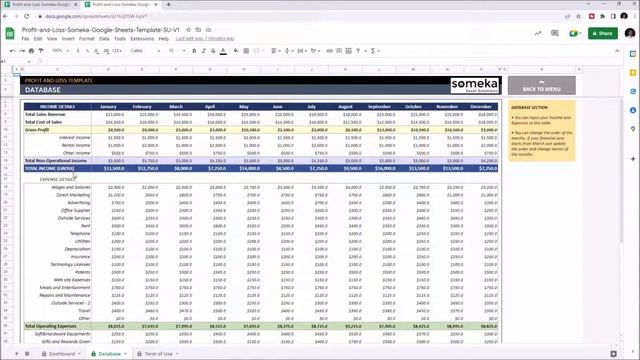Click the Google Sheets home logo

[10, 33]
